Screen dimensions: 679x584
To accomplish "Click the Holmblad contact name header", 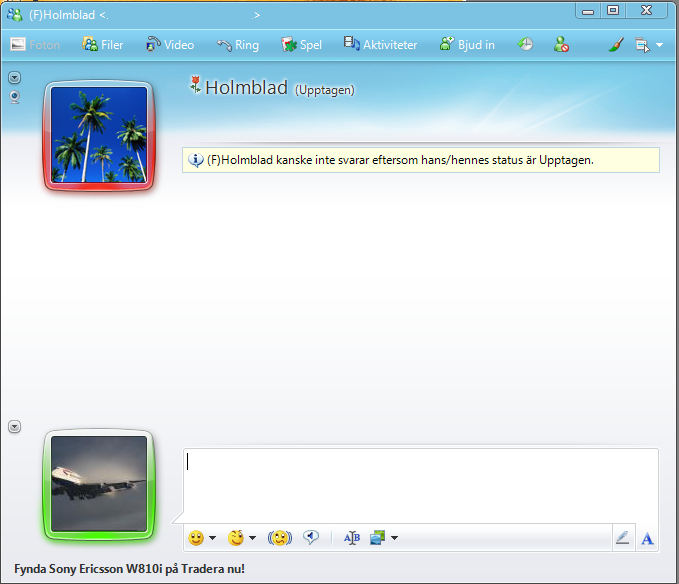I will click(x=246, y=87).
